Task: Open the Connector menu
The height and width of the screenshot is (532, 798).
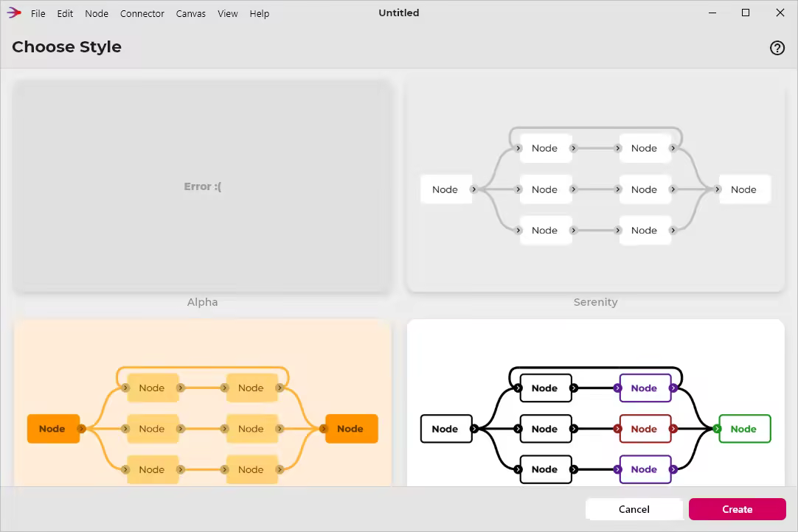Action: (142, 13)
